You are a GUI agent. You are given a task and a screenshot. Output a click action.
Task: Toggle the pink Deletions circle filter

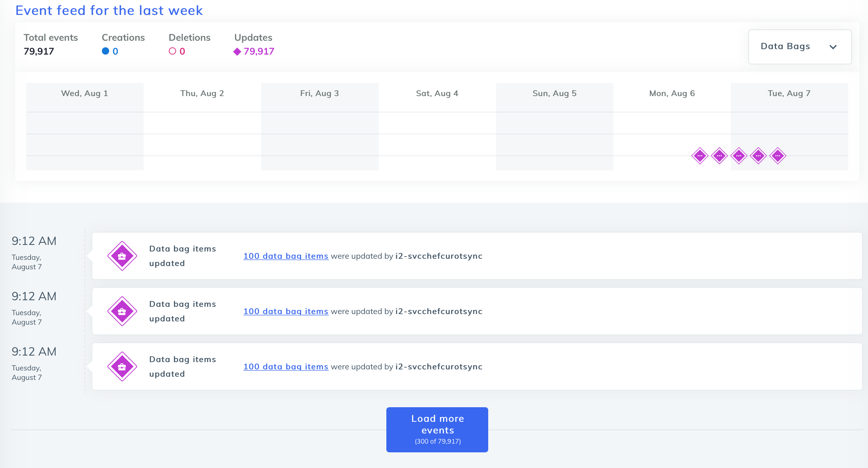click(173, 51)
